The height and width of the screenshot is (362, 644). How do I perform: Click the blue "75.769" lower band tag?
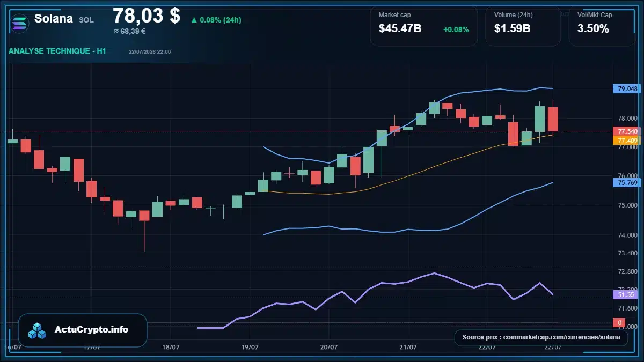(x=627, y=183)
